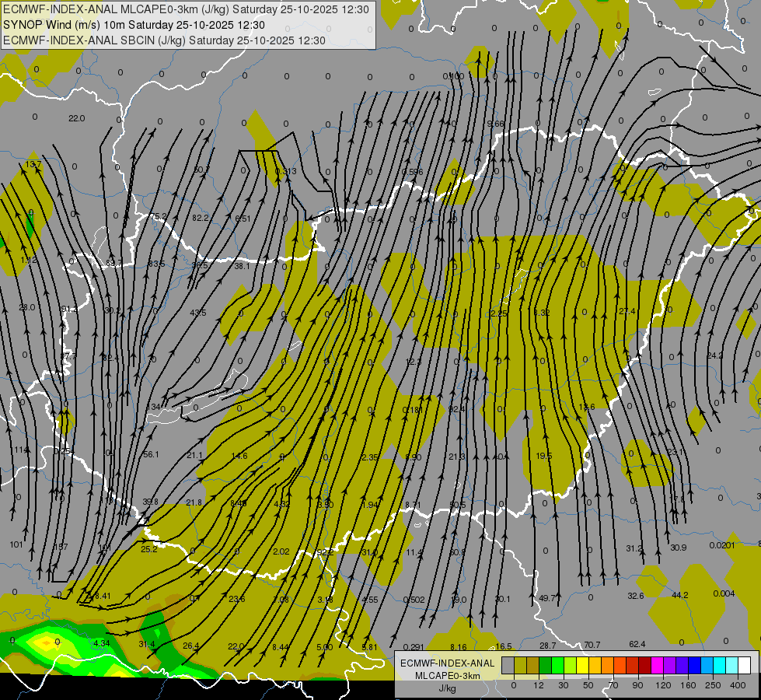Click the legend tick label '400'

[x=738, y=685]
